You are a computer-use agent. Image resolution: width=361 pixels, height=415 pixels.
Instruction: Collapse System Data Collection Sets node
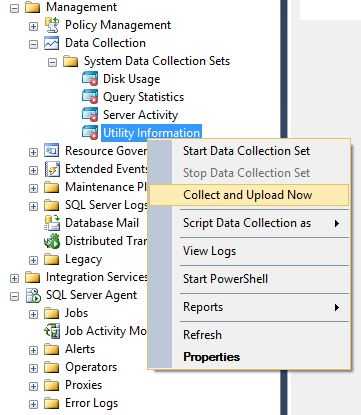(52, 62)
